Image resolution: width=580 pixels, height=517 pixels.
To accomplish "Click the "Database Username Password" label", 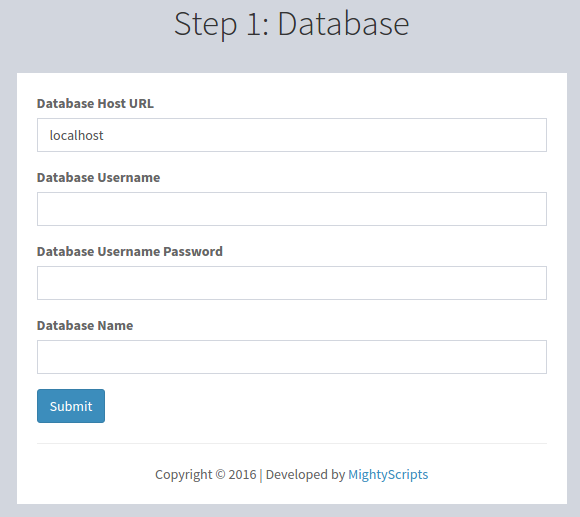I will [x=129, y=251].
